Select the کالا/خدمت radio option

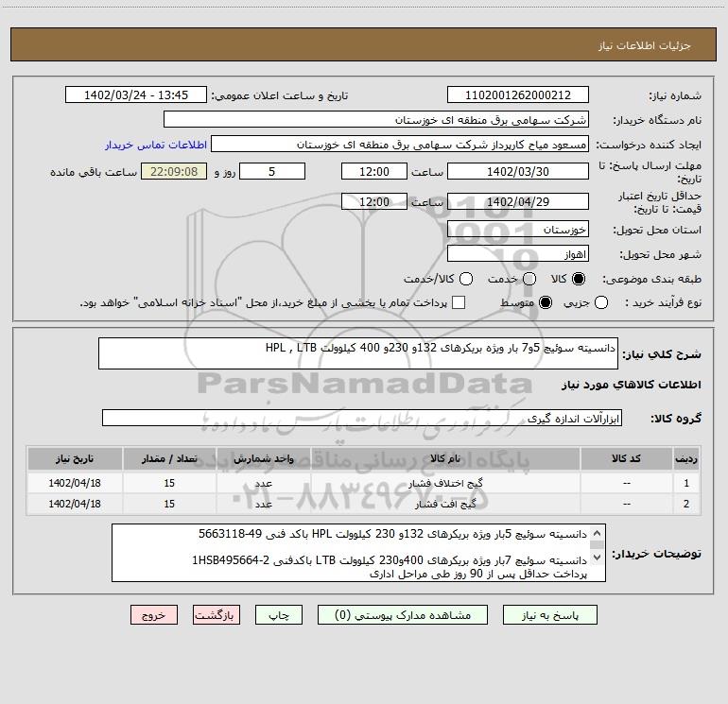pyautogui.click(x=466, y=279)
